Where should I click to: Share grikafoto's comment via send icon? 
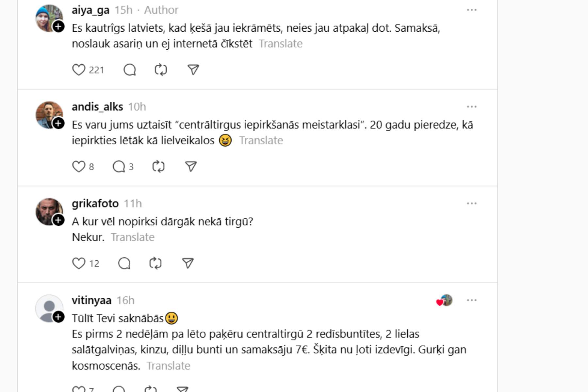[x=188, y=263]
